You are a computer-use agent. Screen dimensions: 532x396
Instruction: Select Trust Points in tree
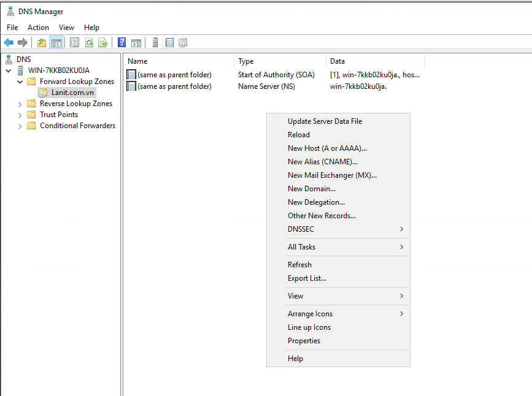[x=59, y=115]
